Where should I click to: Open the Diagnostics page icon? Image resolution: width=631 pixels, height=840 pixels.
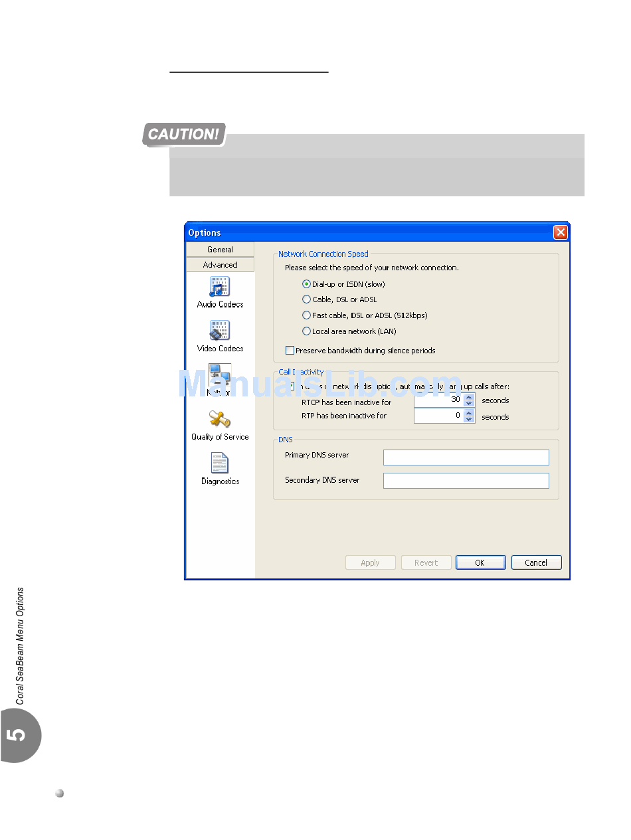219,463
